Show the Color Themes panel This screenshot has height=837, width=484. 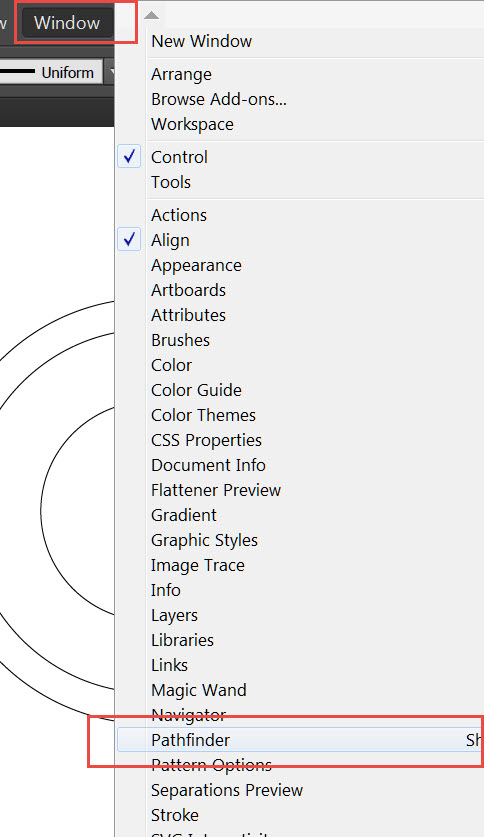203,415
